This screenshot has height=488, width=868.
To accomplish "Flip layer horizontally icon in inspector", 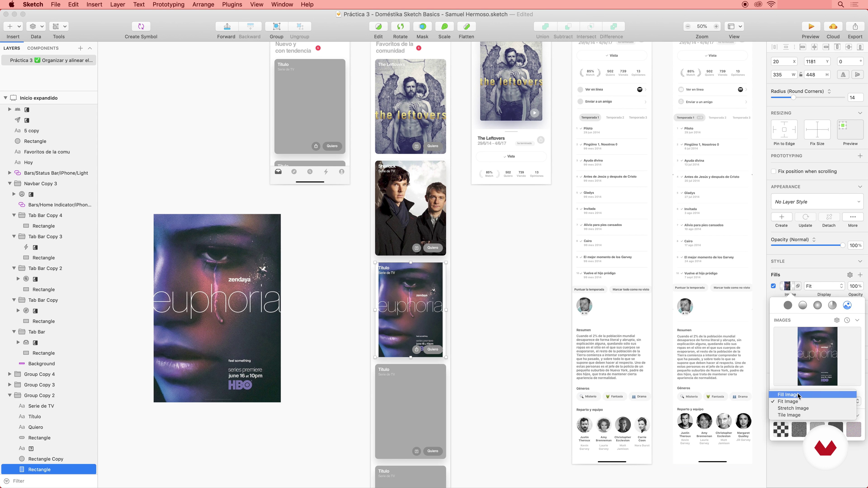I will [843, 74].
